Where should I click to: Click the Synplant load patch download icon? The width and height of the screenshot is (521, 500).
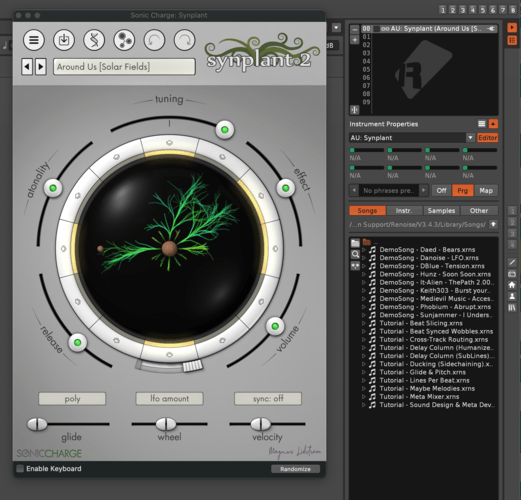64,40
